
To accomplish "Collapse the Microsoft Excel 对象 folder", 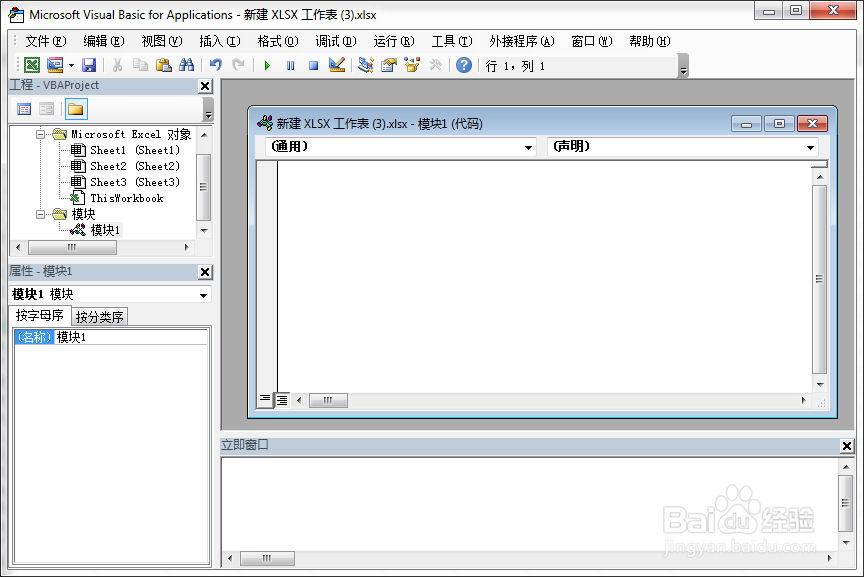I will [x=40, y=134].
